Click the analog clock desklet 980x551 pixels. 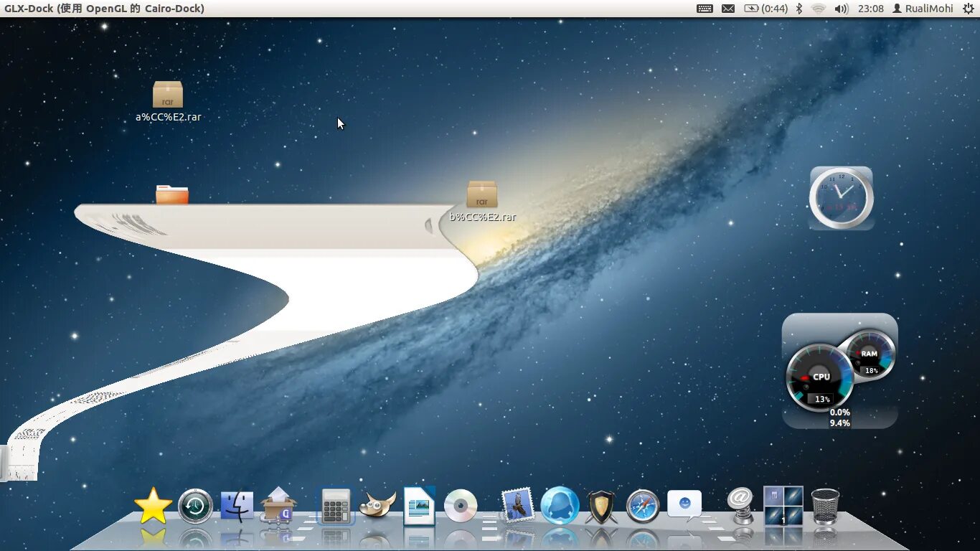pyautogui.click(x=842, y=198)
